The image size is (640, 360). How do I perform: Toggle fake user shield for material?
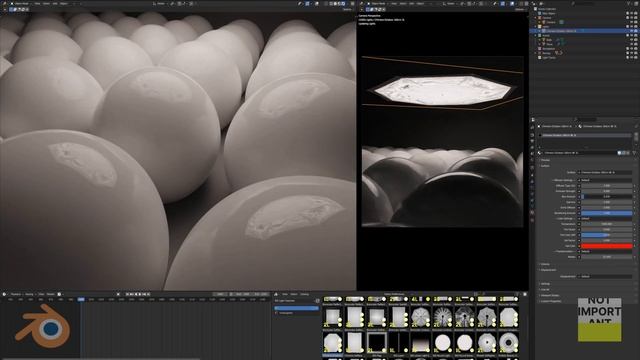click(620, 153)
